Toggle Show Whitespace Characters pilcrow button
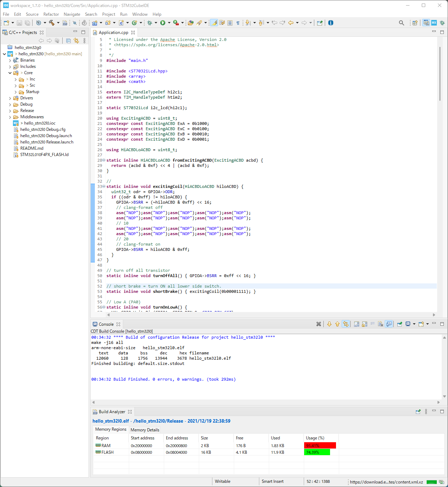The width and height of the screenshot is (448, 487). [x=238, y=23]
